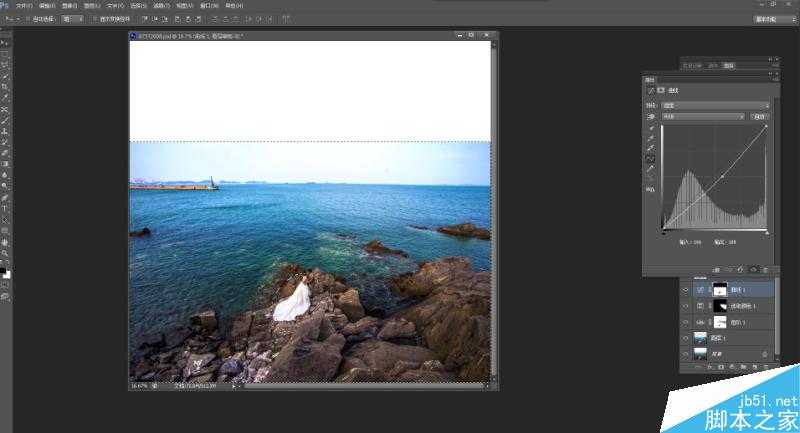Delete the adjustment using the properties trash icon
This screenshot has height=433, width=800.
766,269
